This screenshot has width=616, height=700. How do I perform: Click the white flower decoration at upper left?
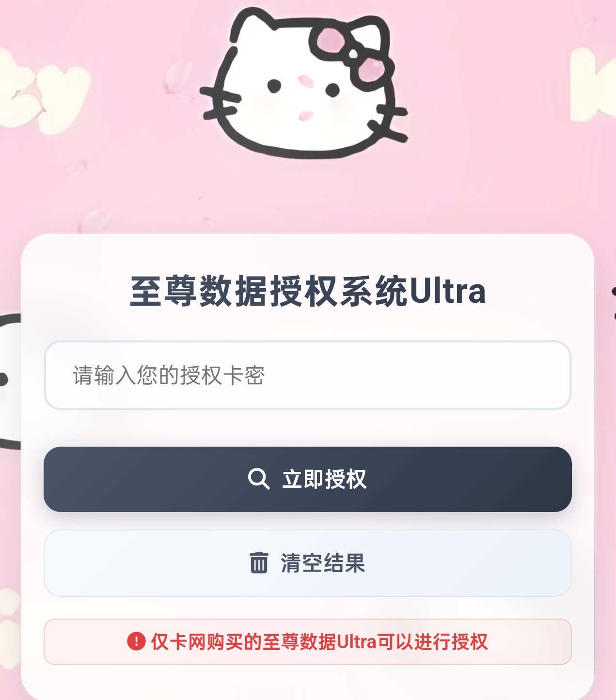tap(43, 90)
